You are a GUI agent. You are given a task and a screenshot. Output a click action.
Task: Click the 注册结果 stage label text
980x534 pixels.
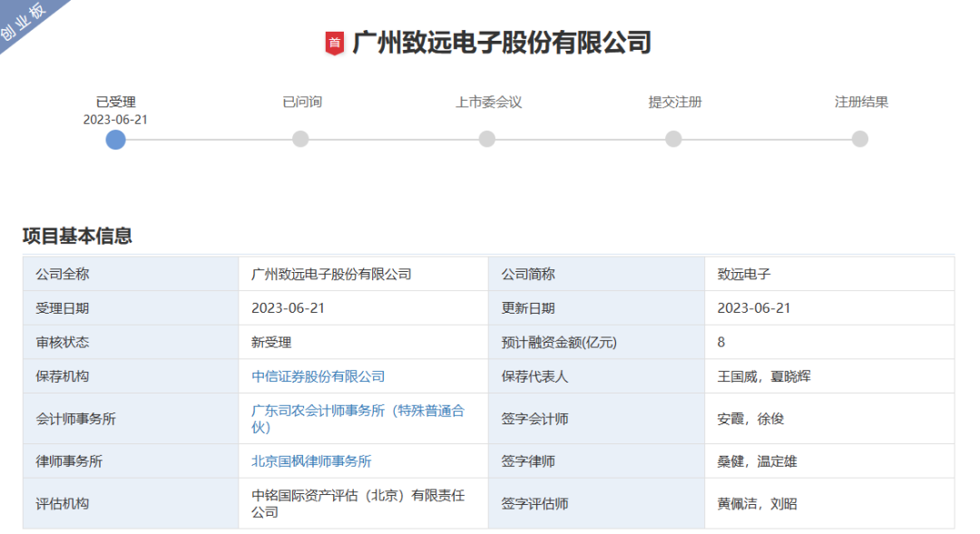pyautogui.click(x=861, y=102)
